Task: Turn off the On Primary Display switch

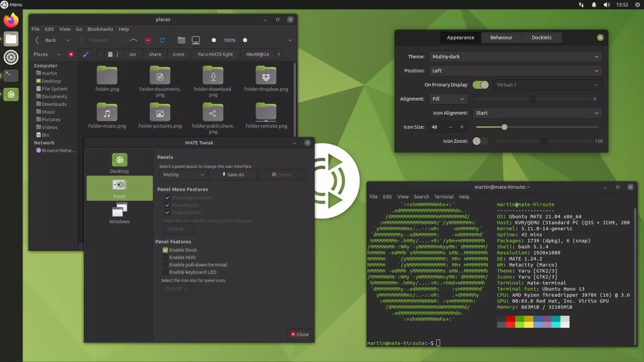Action: 481,85
